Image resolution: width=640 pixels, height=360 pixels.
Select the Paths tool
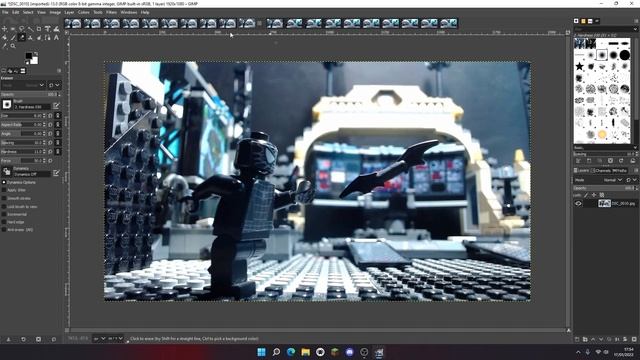tap(47, 38)
